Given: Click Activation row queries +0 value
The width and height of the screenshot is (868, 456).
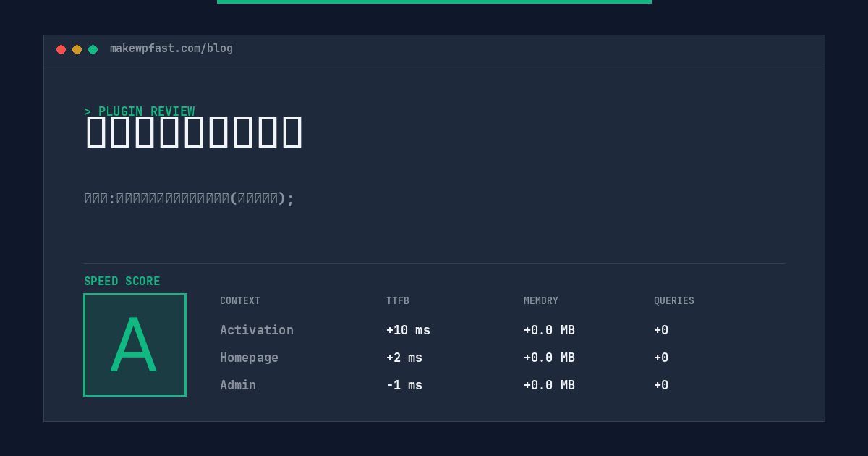Looking at the screenshot, I should tap(661, 330).
